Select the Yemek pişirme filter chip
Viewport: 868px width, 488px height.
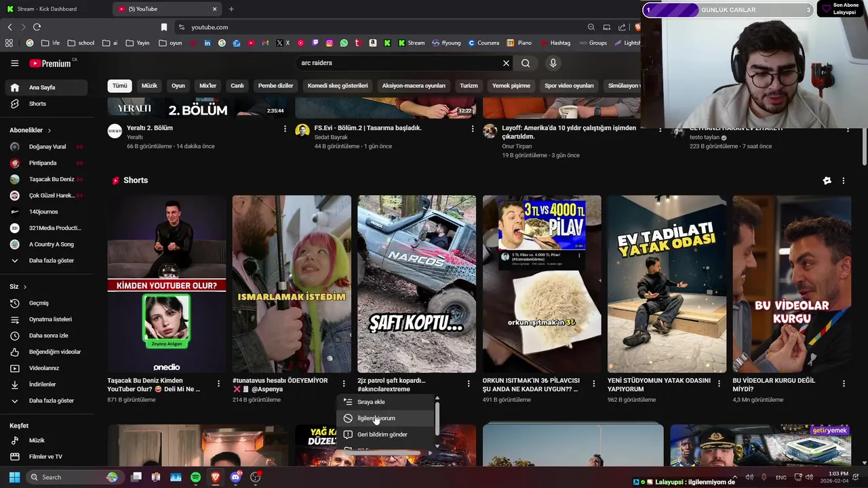pyautogui.click(x=511, y=86)
